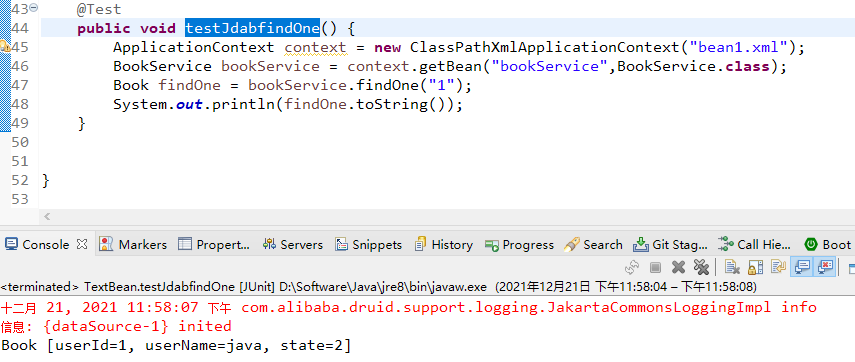Screen dimensions: 855x362
Task: Open the Snippets tab
Action: pyautogui.click(x=369, y=244)
